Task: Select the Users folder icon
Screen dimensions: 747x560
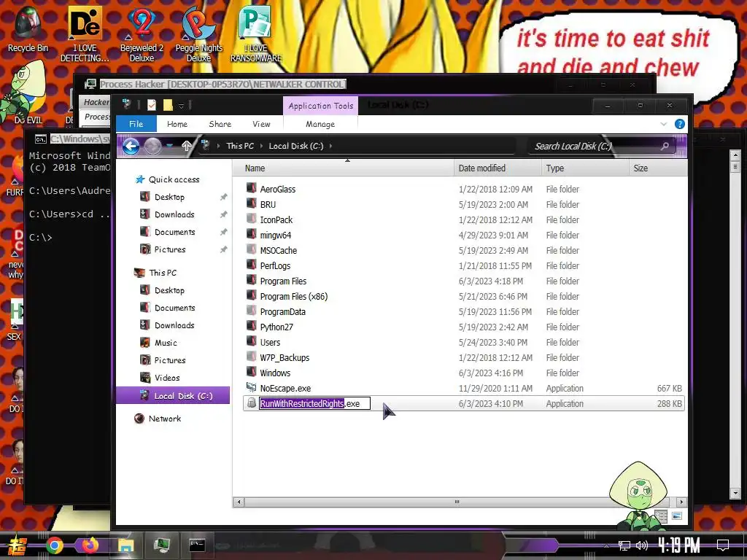Action: click(251, 341)
